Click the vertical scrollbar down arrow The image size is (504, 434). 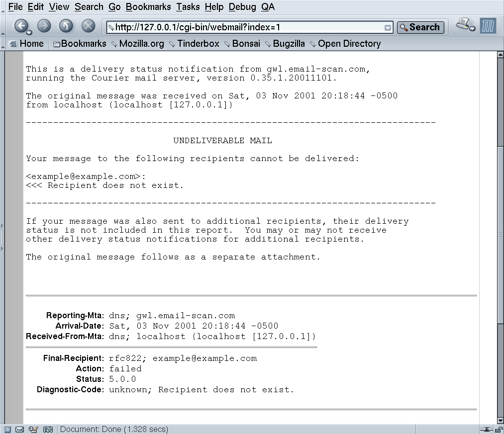(501, 420)
